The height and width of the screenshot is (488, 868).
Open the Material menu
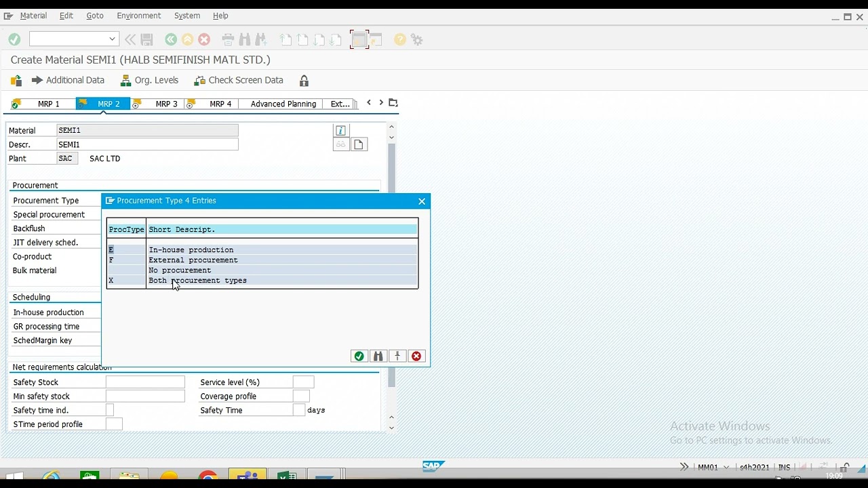[33, 16]
